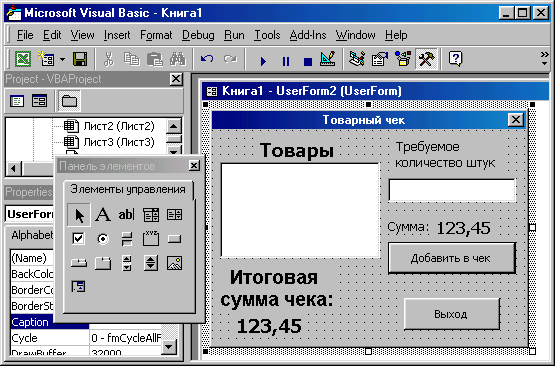Viewport: 555px width, 366px height.
Task: Open the Object Browser toolbar icon
Action: pos(403,59)
